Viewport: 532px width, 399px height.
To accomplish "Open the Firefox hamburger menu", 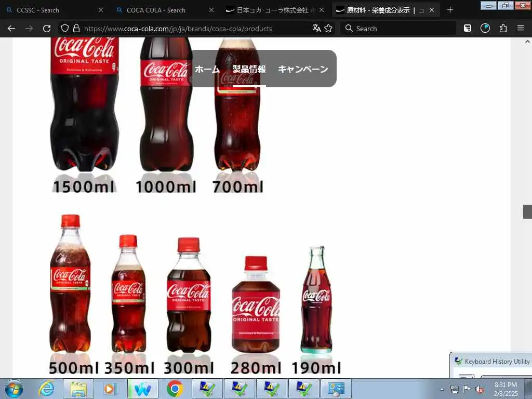I will [x=521, y=29].
